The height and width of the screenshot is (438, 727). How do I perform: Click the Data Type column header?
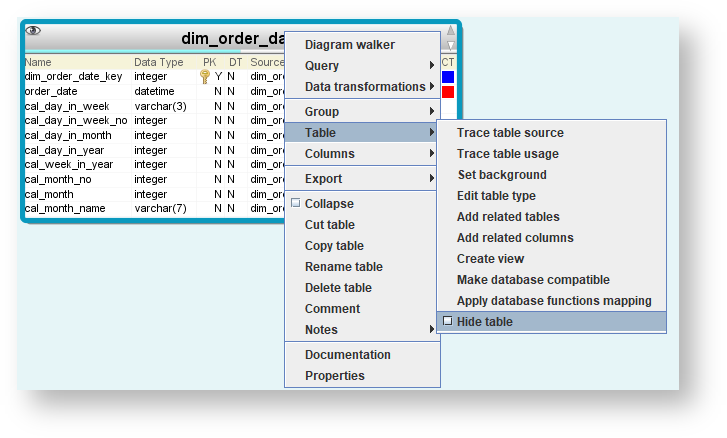[x=159, y=62]
